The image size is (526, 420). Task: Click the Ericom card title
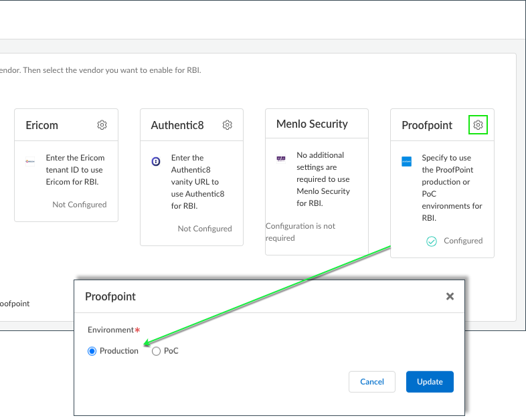(x=42, y=125)
